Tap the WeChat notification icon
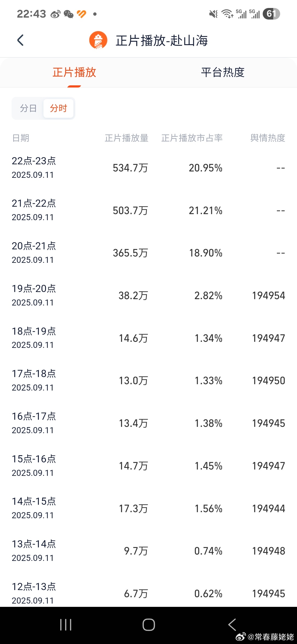This screenshot has width=297, height=644. pos(68,14)
